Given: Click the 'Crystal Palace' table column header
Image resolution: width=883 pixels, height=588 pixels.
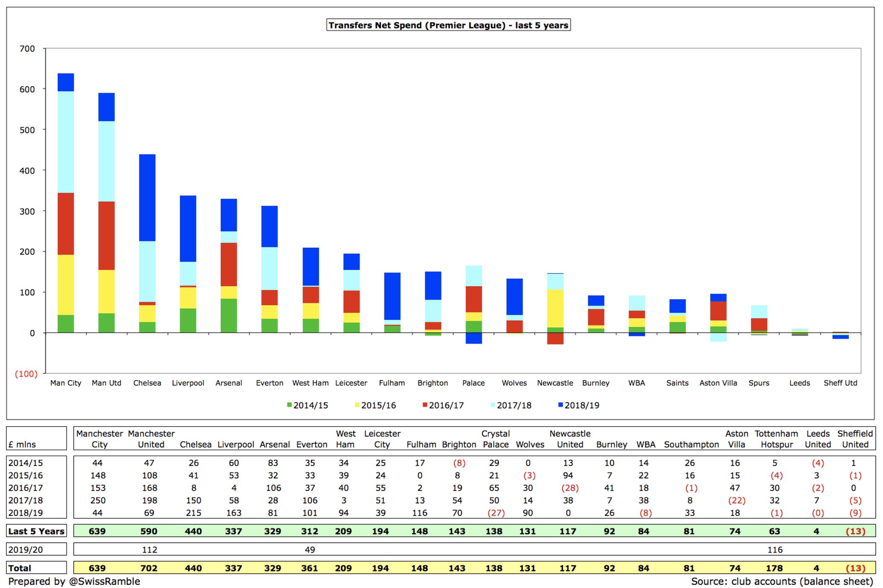Looking at the screenshot, I should click(x=495, y=439).
